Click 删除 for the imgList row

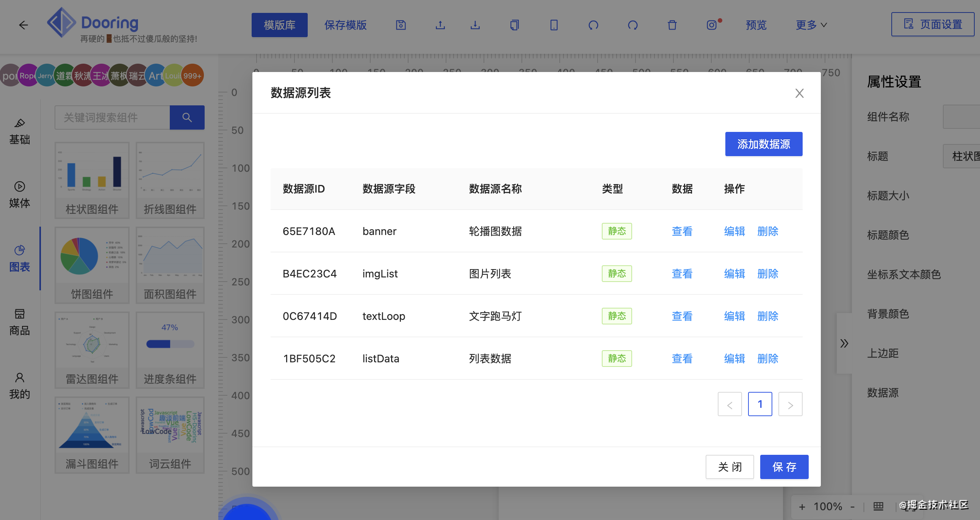coord(768,274)
